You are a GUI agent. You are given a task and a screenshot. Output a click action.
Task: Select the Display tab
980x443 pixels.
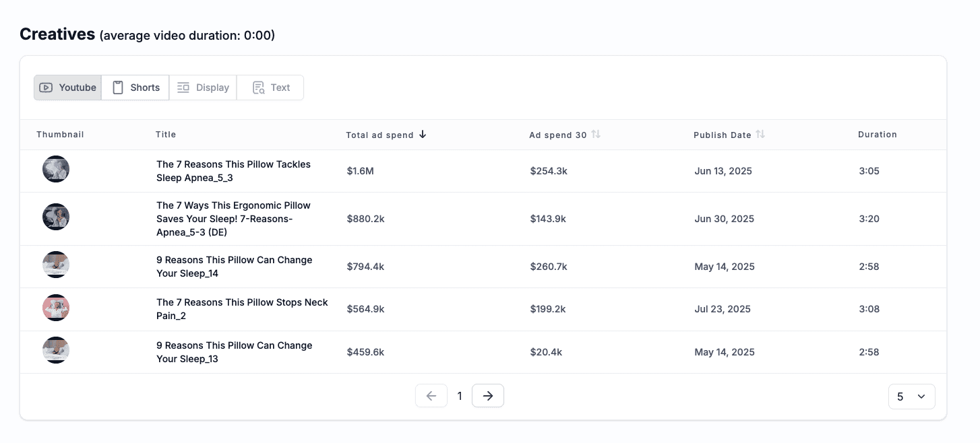pos(203,88)
